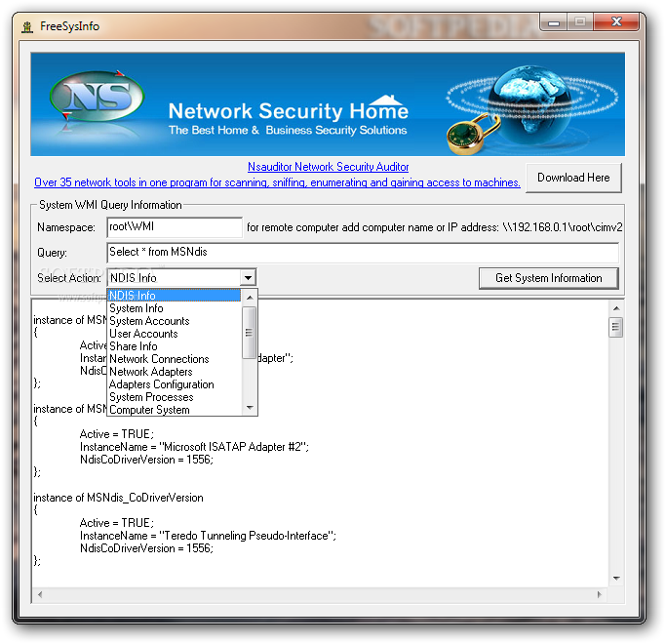Click the results pane vertical scrollbar thumb

[x=616, y=327]
